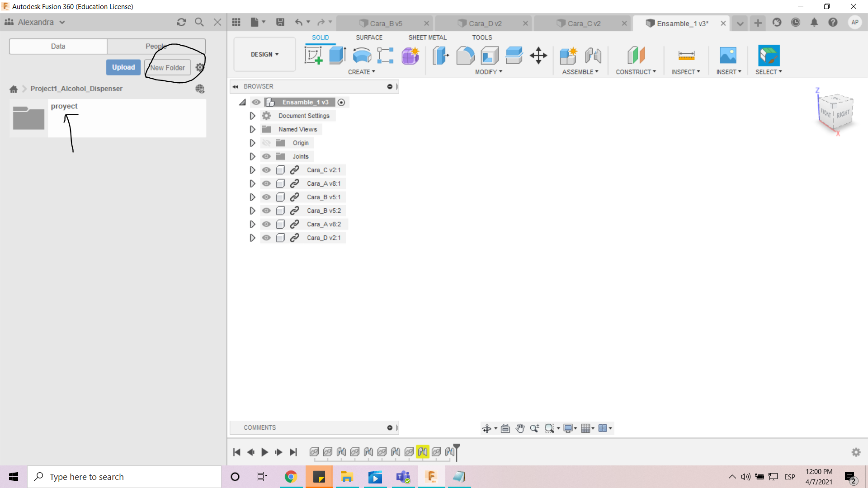Switch to the SHEET METAL tab
The width and height of the screenshot is (868, 488).
427,38
